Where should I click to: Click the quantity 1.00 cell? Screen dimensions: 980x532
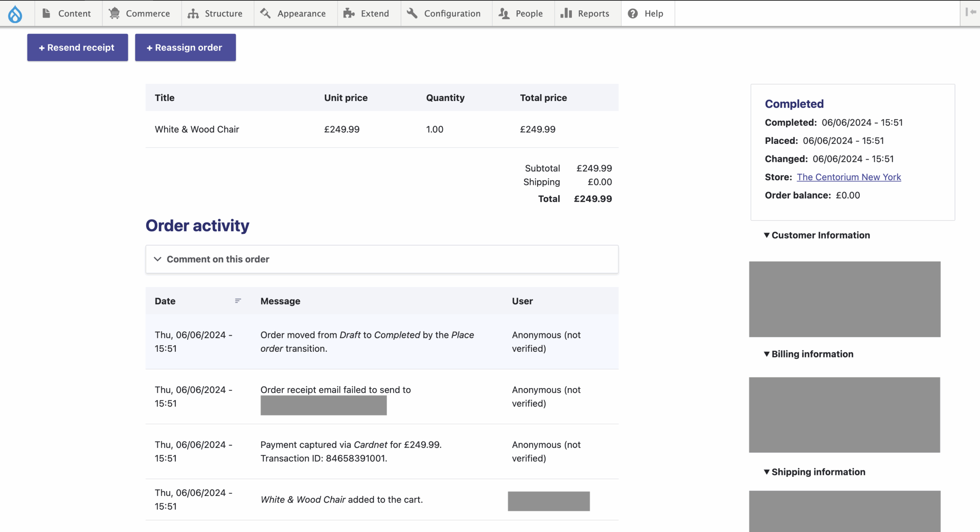tap(434, 129)
